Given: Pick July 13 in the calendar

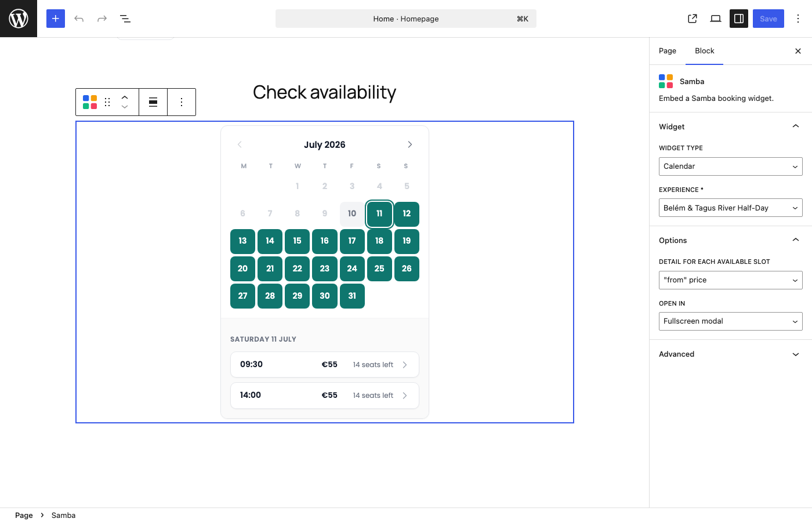Looking at the screenshot, I should pyautogui.click(x=242, y=241).
